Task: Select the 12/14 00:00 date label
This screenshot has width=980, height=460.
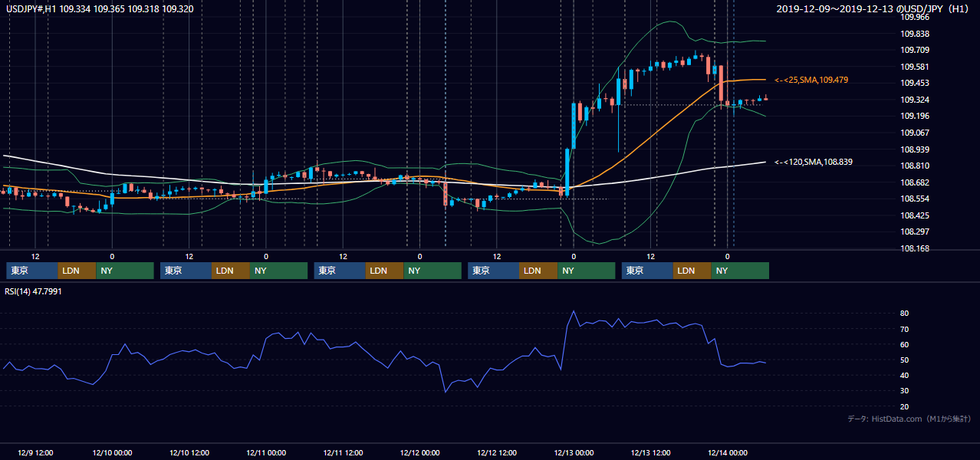Action: (x=727, y=452)
